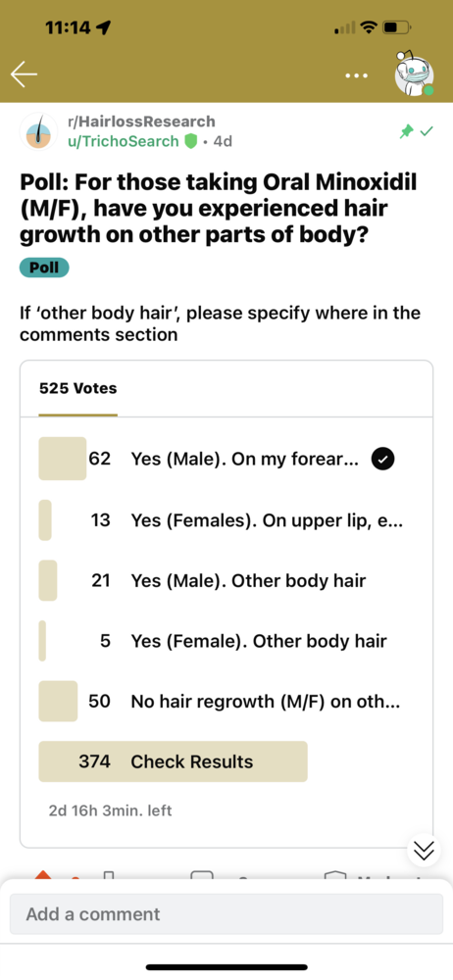Open the 525 Votes tab

point(78,389)
